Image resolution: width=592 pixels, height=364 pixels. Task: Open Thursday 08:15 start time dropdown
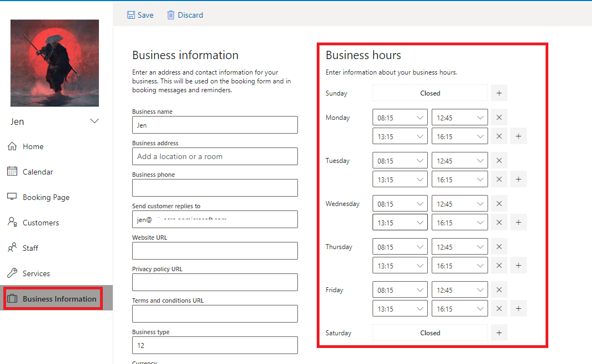pyautogui.click(x=400, y=246)
